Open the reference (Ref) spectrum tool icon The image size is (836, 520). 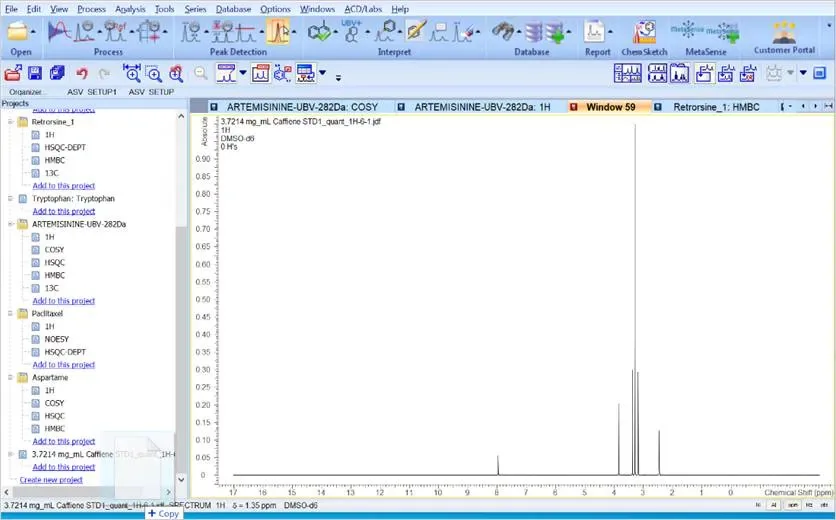(115, 31)
